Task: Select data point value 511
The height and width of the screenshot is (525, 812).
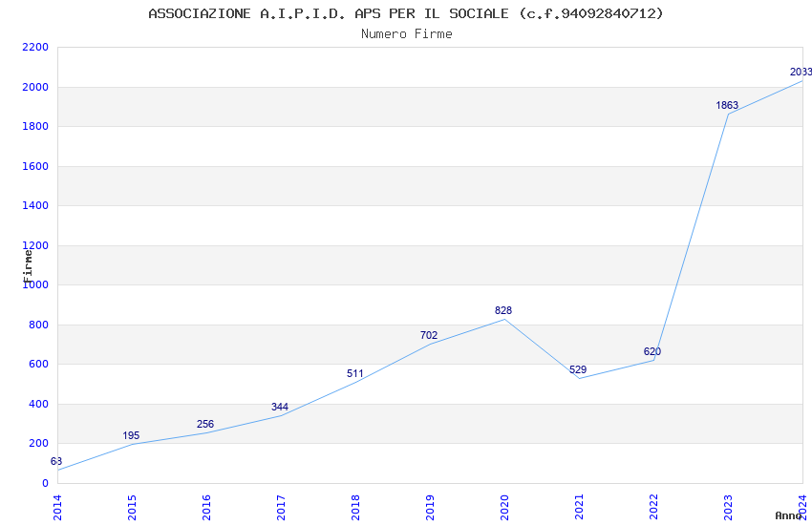Action: (x=354, y=373)
